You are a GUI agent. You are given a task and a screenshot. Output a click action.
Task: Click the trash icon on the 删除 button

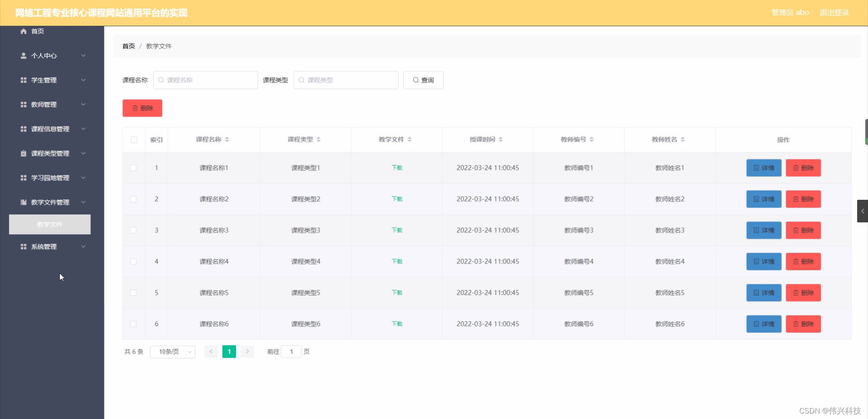click(135, 108)
